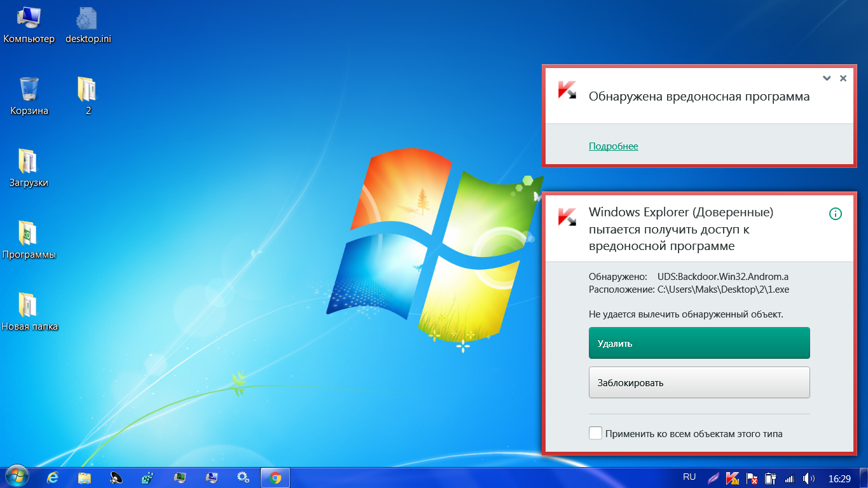This screenshot has width=868, height=488.
Task: Select the Компьютер desktop icon
Action: point(29,25)
